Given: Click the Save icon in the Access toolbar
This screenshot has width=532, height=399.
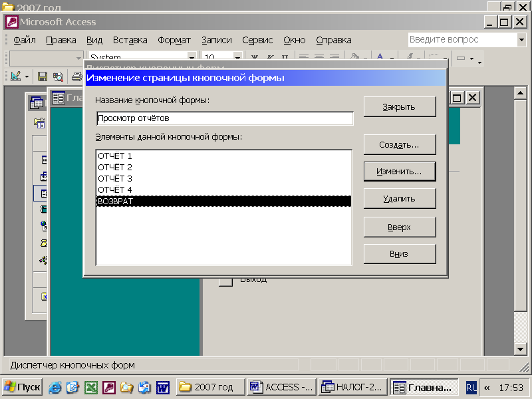Looking at the screenshot, I should pos(43,76).
